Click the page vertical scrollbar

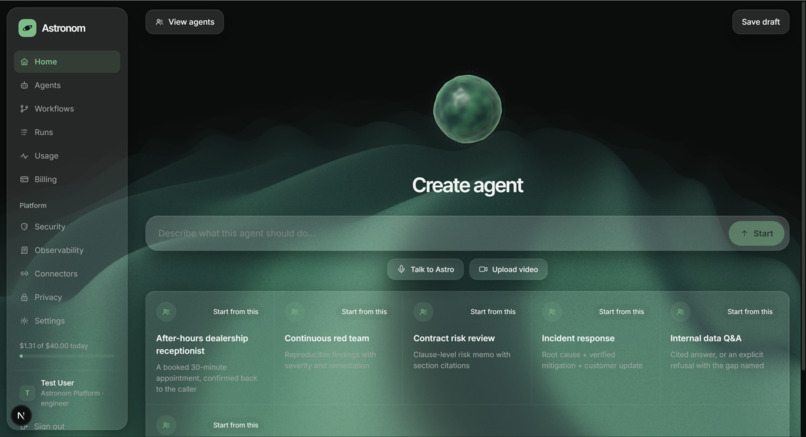[803, 185]
